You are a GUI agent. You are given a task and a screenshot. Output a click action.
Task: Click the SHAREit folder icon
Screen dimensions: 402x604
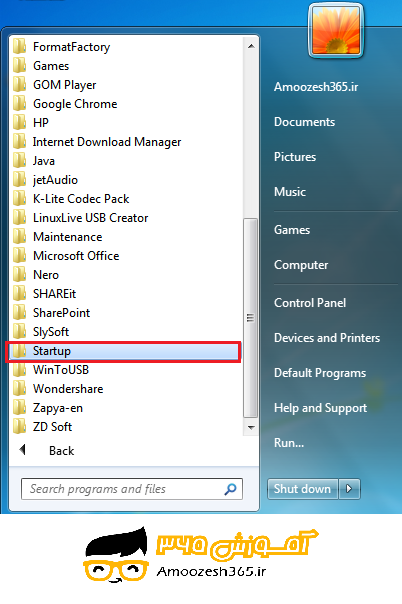pos(19,293)
